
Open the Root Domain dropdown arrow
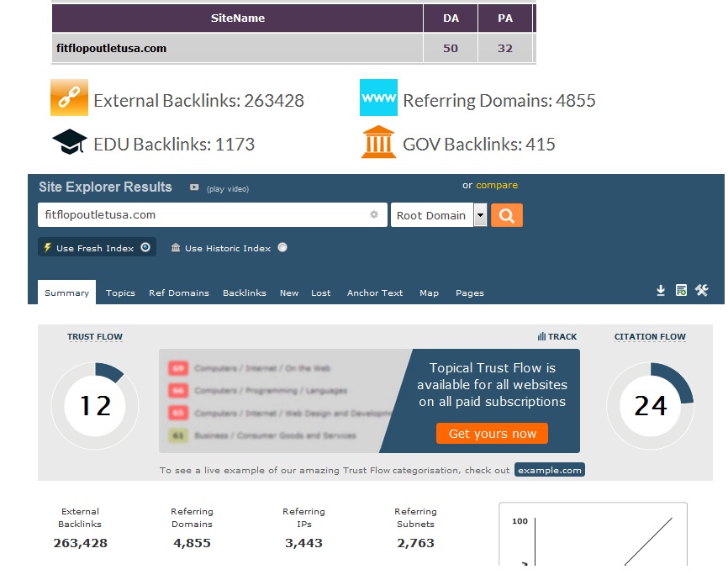click(481, 215)
